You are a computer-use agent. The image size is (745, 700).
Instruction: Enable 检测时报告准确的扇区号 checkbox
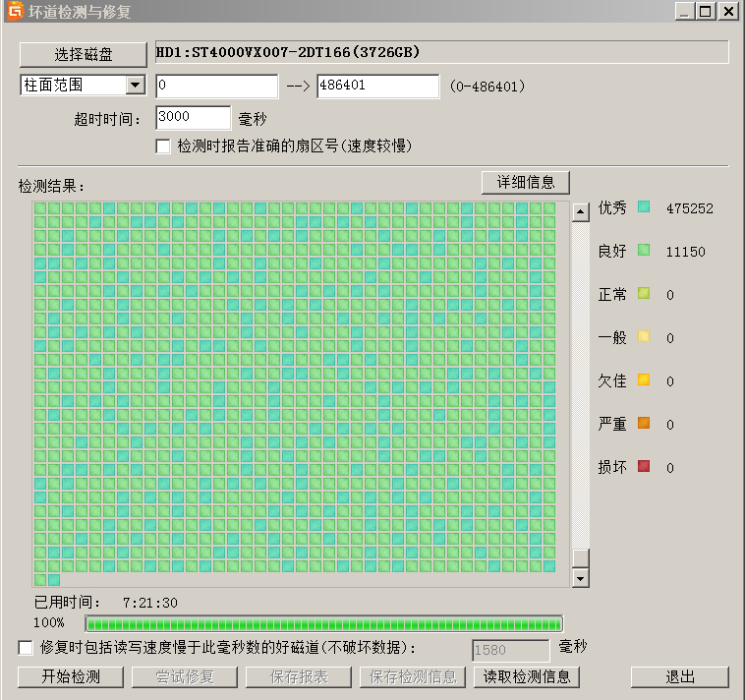coord(163,146)
